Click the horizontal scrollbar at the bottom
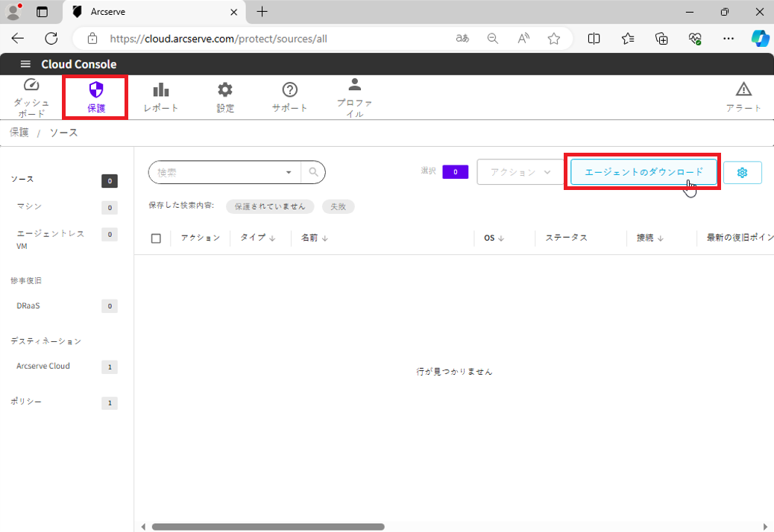This screenshot has height=532, width=774. [268, 526]
